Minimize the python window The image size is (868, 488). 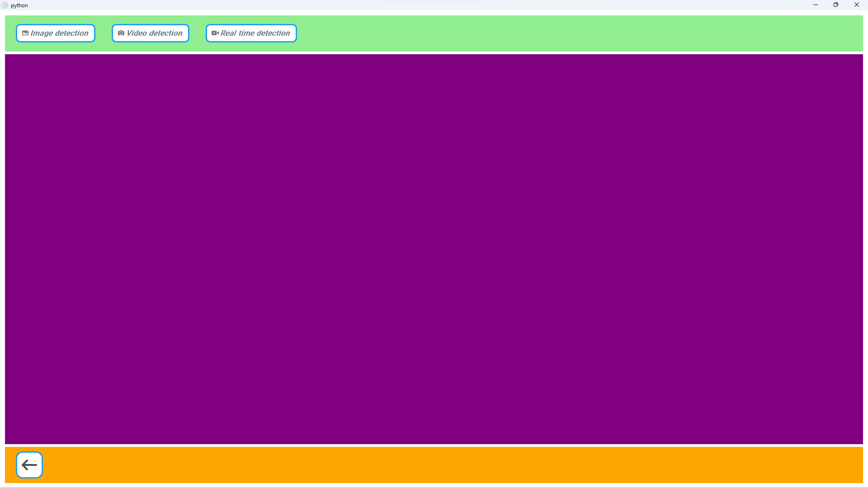point(816,5)
